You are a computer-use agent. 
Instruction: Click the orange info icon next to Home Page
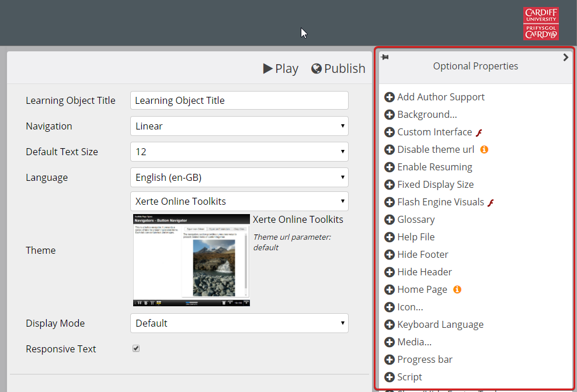(x=457, y=289)
